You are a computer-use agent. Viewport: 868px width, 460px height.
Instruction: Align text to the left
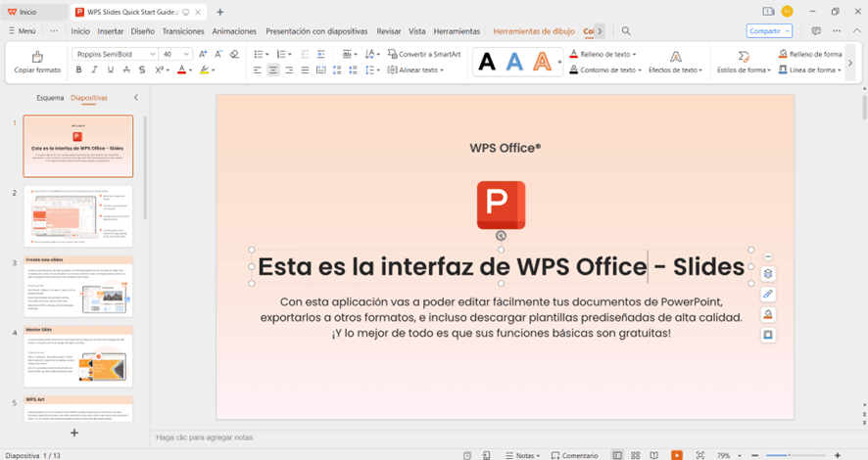257,70
